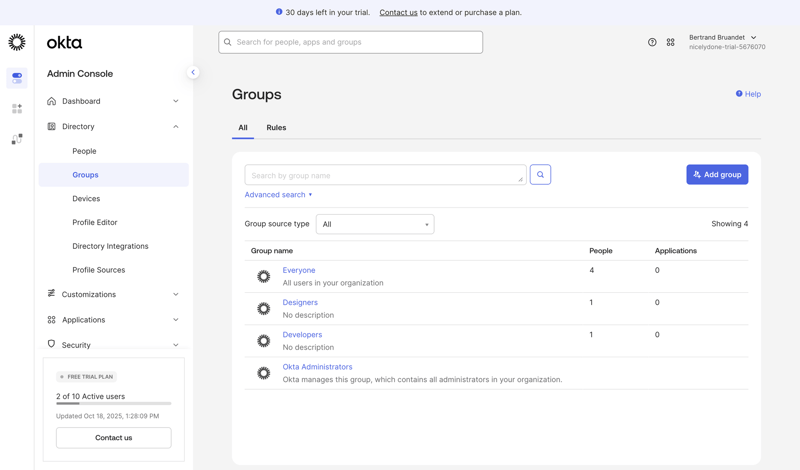Click the Applications grid icon in sidebar
This screenshot has height=470, width=800.
(52, 320)
